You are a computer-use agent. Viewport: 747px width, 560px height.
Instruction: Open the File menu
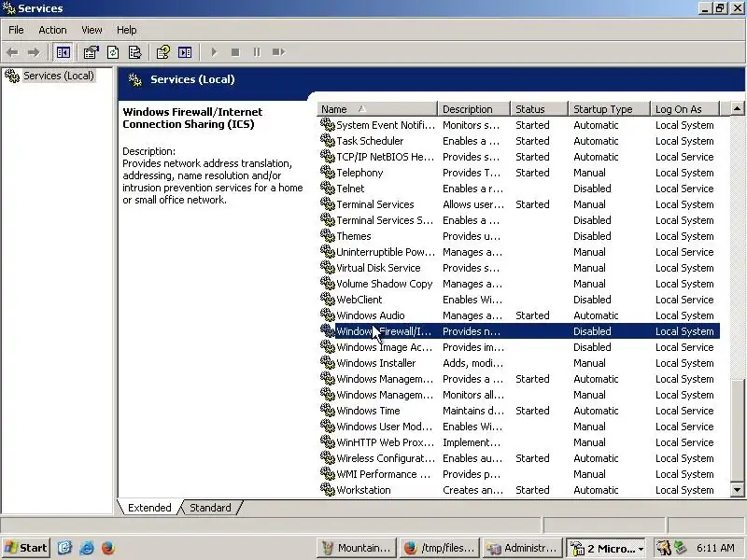coord(16,30)
